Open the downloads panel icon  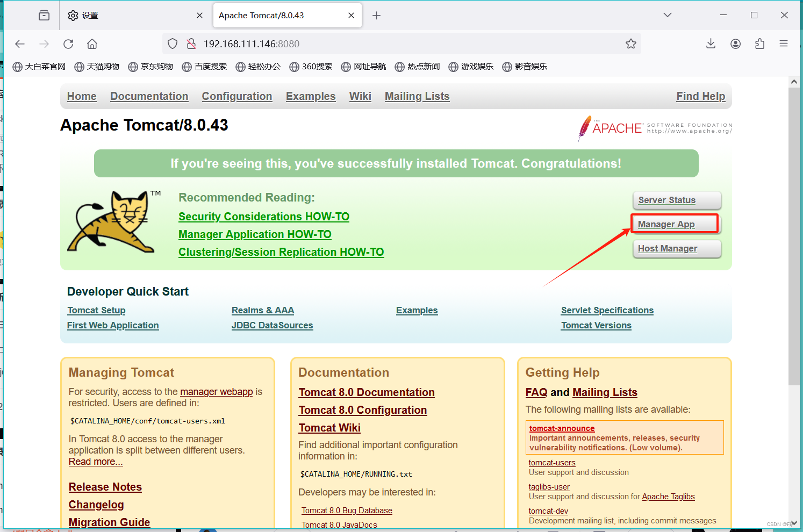[711, 44]
